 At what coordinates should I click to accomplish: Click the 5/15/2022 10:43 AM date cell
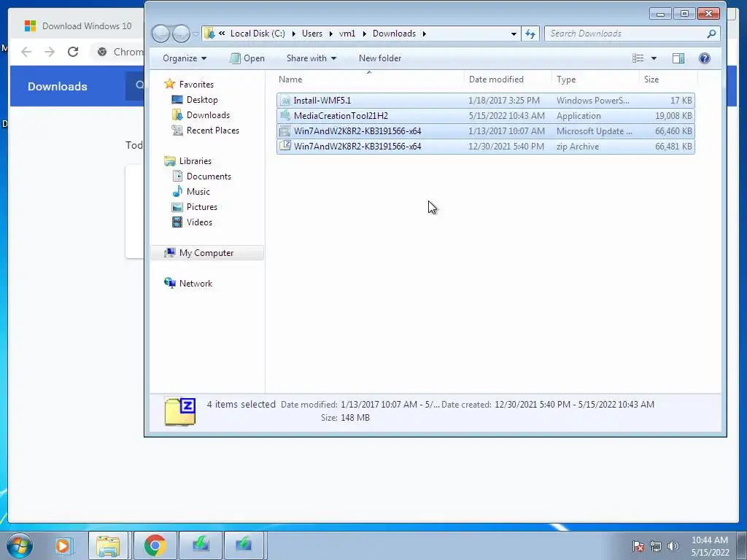[506, 116]
